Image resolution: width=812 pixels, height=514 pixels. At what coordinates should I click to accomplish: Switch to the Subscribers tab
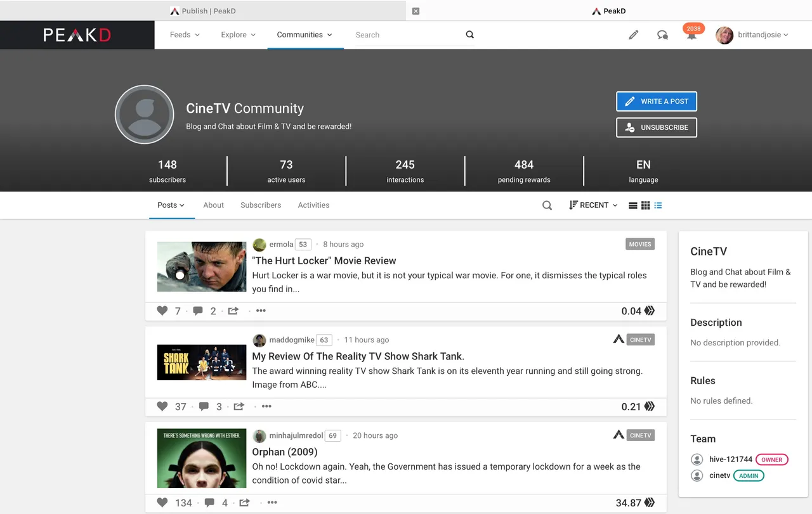(x=261, y=205)
